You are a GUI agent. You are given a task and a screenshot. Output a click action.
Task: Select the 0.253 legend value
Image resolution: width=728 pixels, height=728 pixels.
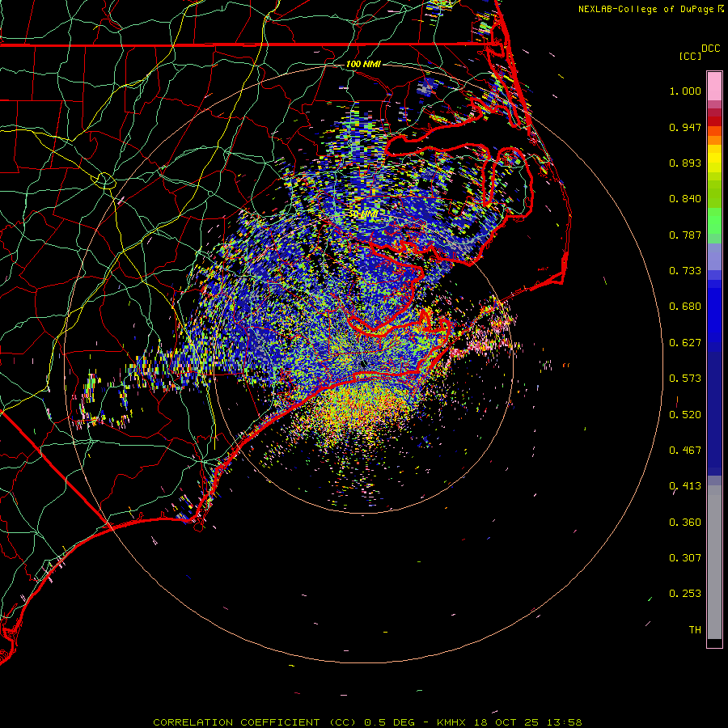click(x=685, y=594)
